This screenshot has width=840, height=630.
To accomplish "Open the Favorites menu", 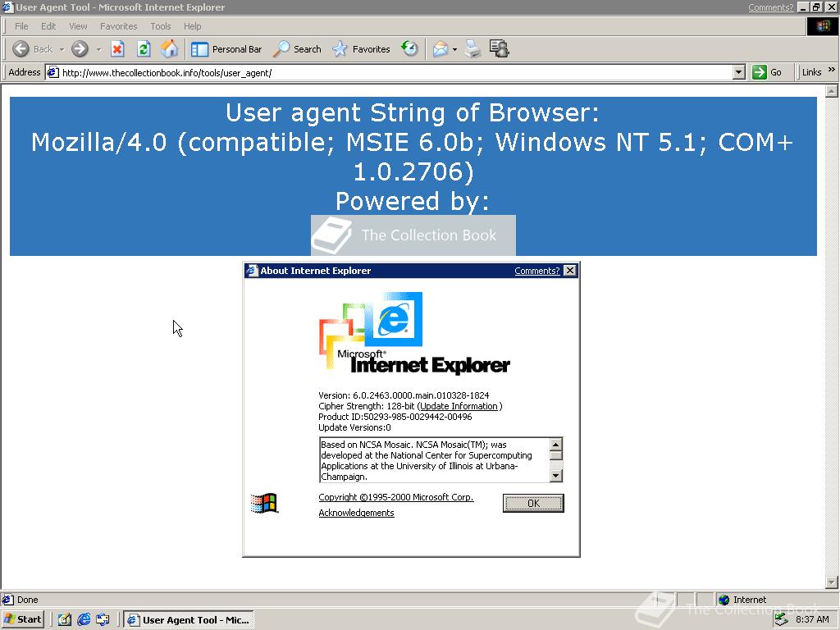I will pos(118,26).
